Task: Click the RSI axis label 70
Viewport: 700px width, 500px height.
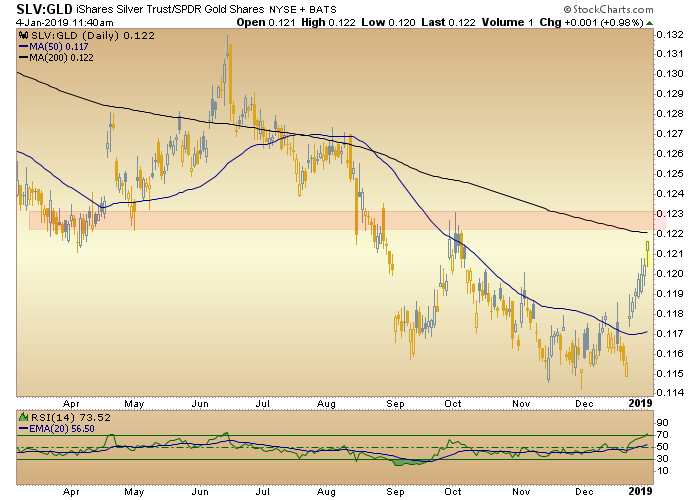Action: coord(662,435)
